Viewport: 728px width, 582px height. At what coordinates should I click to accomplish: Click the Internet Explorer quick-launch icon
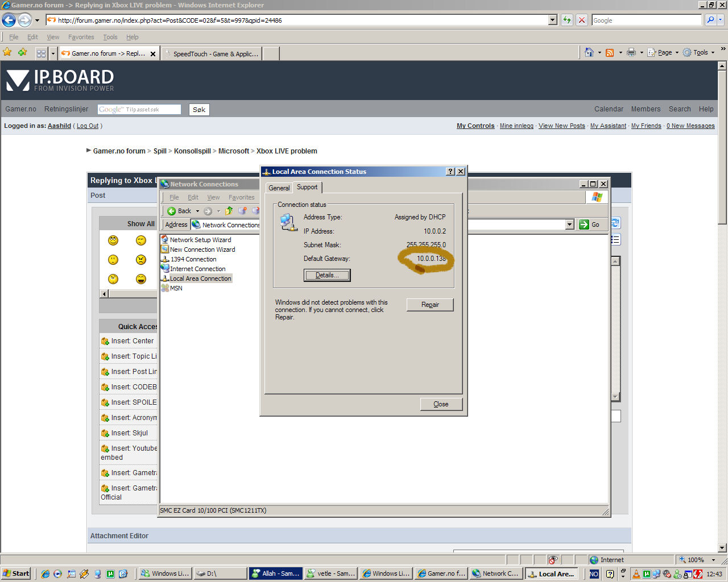coord(45,573)
